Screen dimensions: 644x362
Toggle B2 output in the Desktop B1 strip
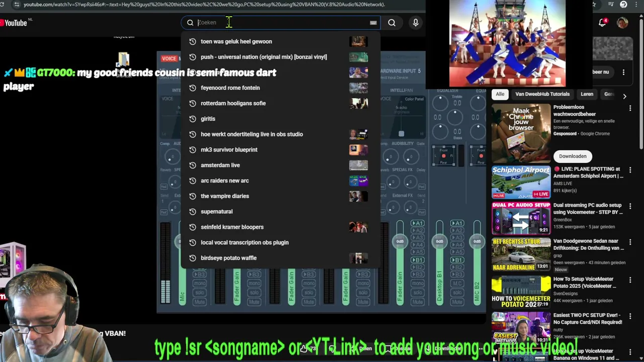(457, 267)
